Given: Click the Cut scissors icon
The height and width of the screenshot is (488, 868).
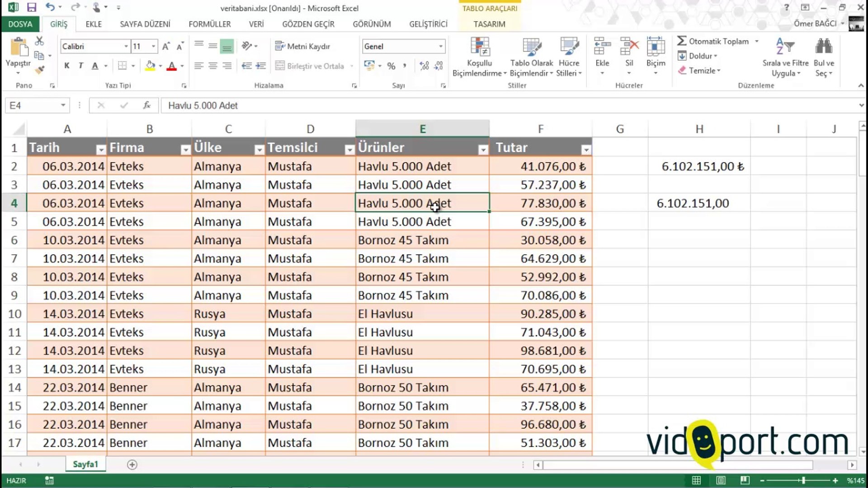Looking at the screenshot, I should click(x=39, y=41).
